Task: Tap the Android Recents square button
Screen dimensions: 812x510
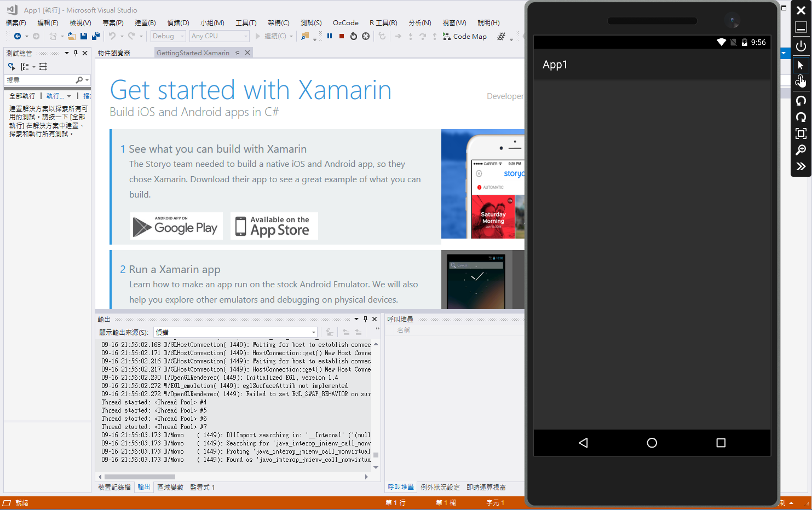Action: click(721, 443)
